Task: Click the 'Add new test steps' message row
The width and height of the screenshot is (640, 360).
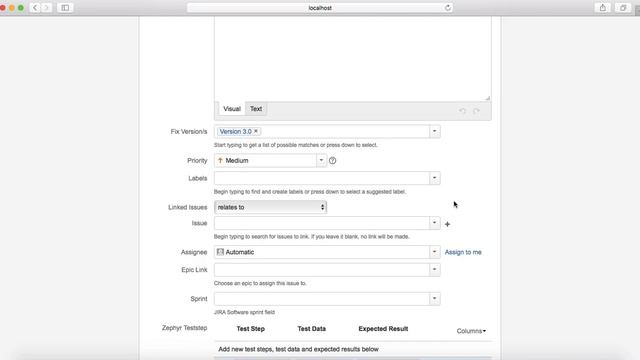Action: pyautogui.click(x=353, y=349)
